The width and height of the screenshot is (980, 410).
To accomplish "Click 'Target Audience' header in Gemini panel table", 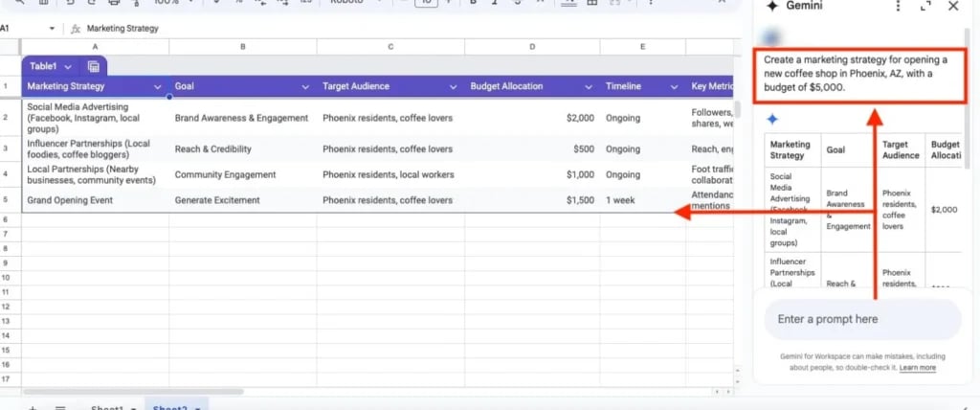I will pos(901,149).
